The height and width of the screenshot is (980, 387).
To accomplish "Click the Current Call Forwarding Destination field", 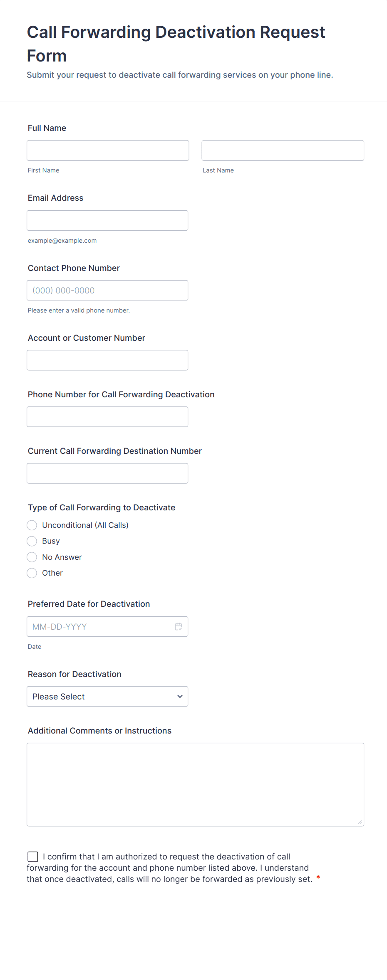I will (x=107, y=473).
